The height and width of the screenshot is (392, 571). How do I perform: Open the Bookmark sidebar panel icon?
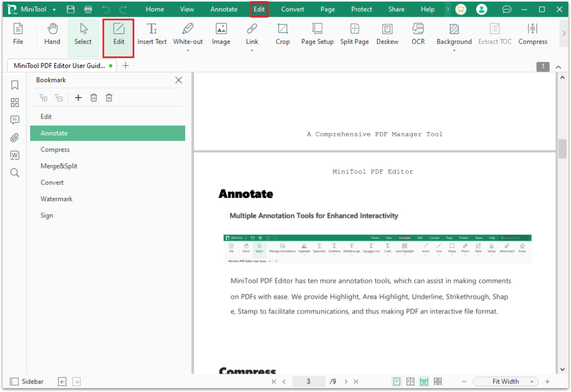coord(14,85)
